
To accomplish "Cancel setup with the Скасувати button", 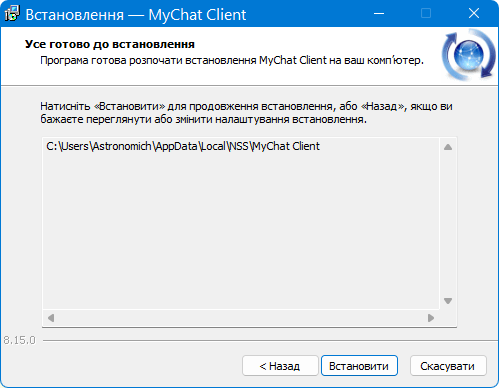I will pos(448,366).
